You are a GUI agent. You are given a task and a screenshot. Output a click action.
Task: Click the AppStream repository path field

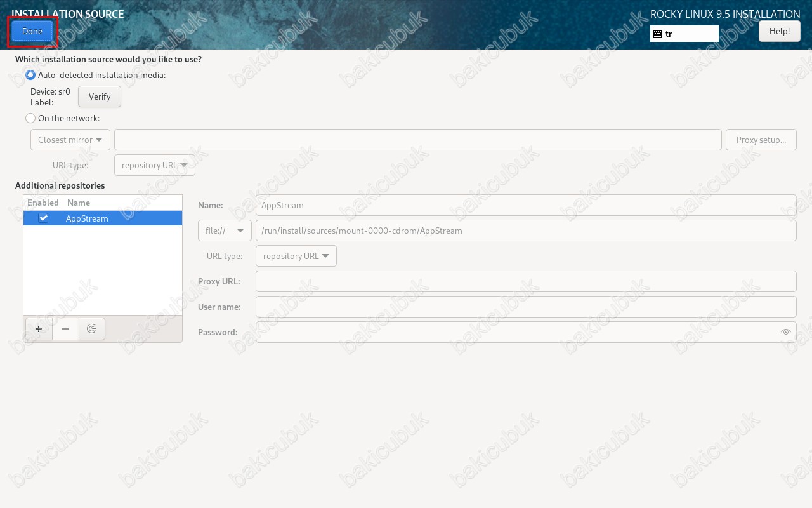coord(526,231)
